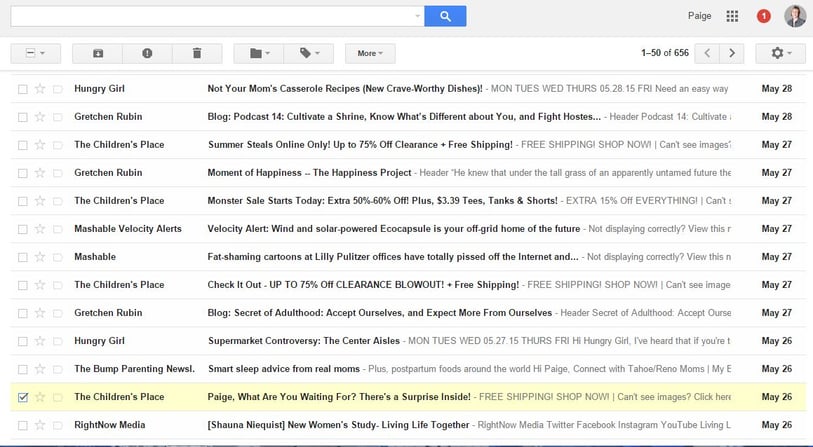This screenshot has width=813, height=447.
Task: Select the Fat-shaming cartoons email checkbox
Action: point(23,257)
